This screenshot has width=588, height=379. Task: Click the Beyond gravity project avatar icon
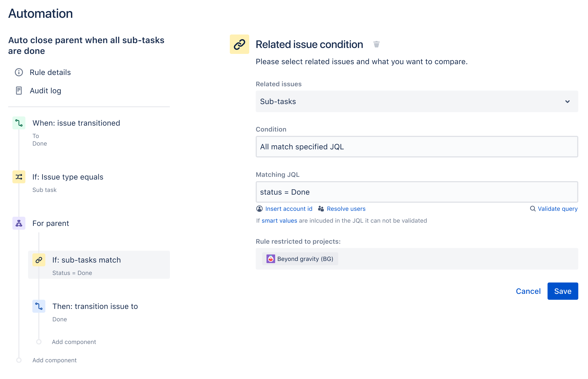[x=271, y=259]
